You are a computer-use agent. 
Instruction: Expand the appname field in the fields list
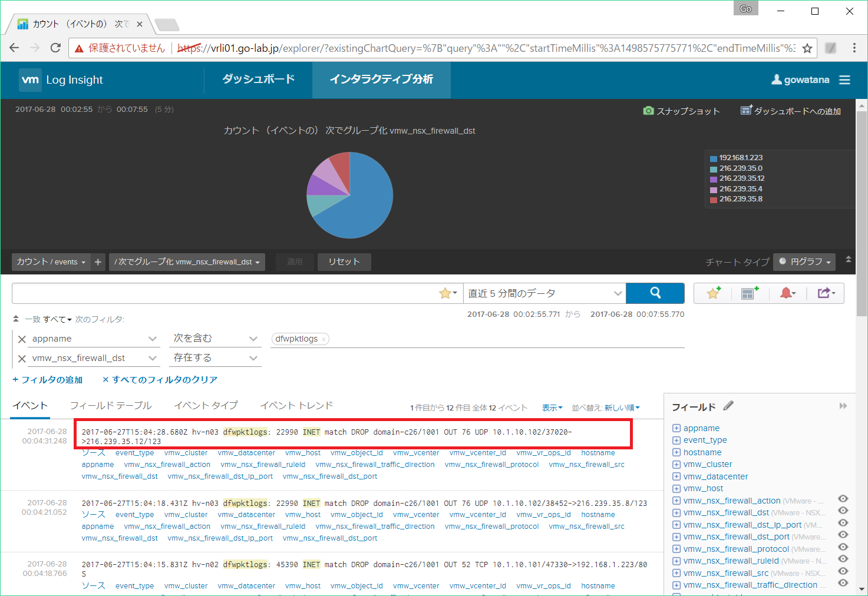point(676,428)
